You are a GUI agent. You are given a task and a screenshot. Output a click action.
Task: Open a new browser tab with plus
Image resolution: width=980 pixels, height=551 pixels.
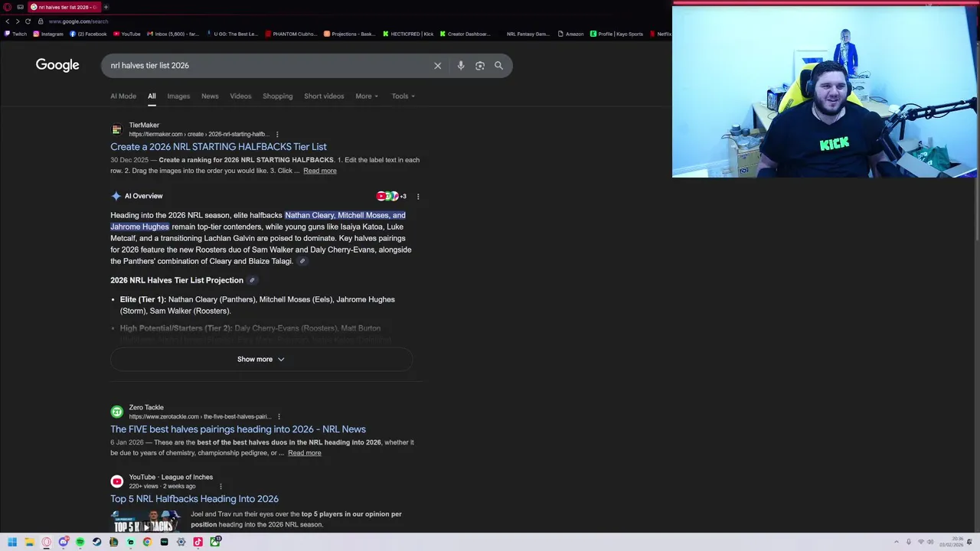click(106, 7)
